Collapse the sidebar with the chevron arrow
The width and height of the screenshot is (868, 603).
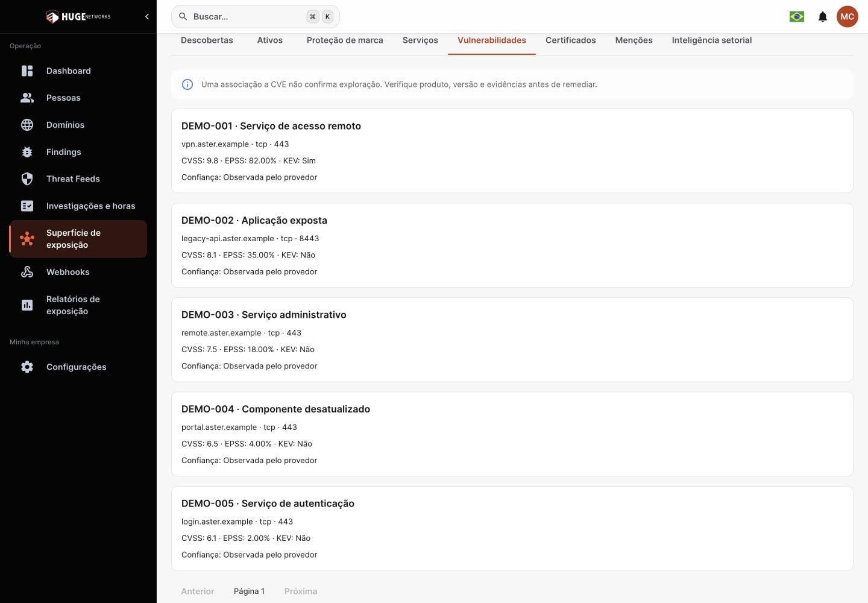(x=147, y=17)
